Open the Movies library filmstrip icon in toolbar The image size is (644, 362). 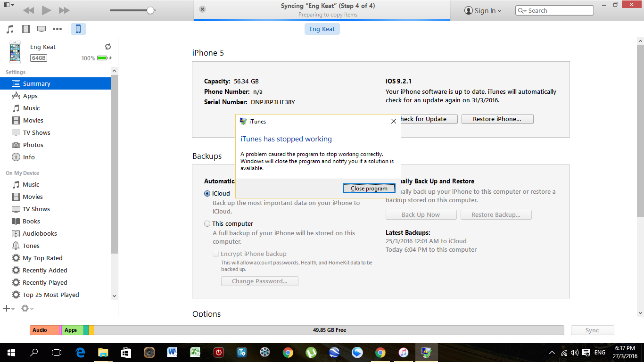click(26, 29)
